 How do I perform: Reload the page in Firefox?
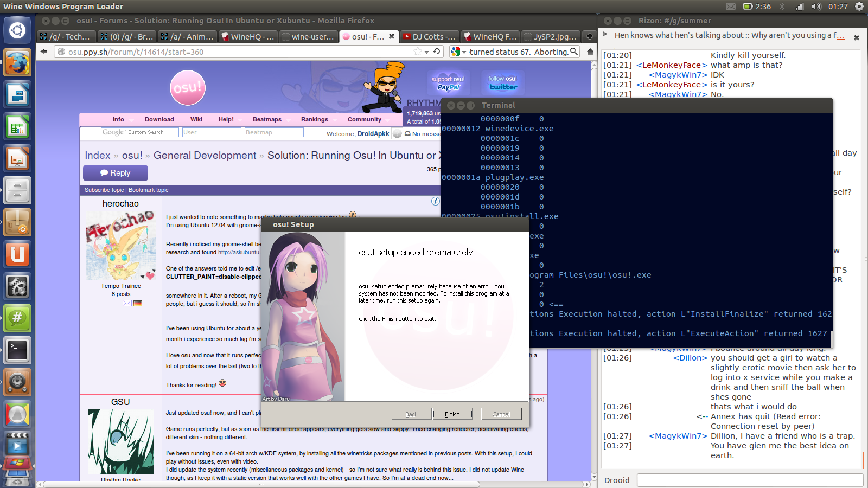pyautogui.click(x=437, y=52)
